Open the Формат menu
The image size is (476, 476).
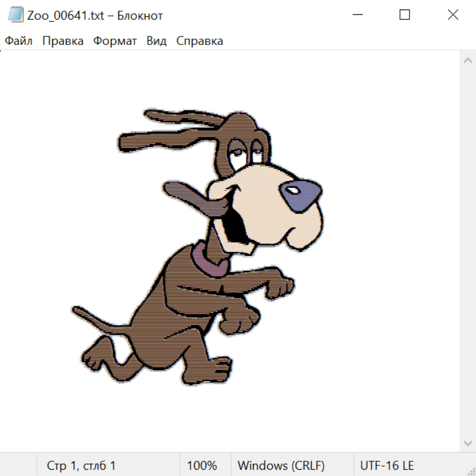[x=115, y=41]
